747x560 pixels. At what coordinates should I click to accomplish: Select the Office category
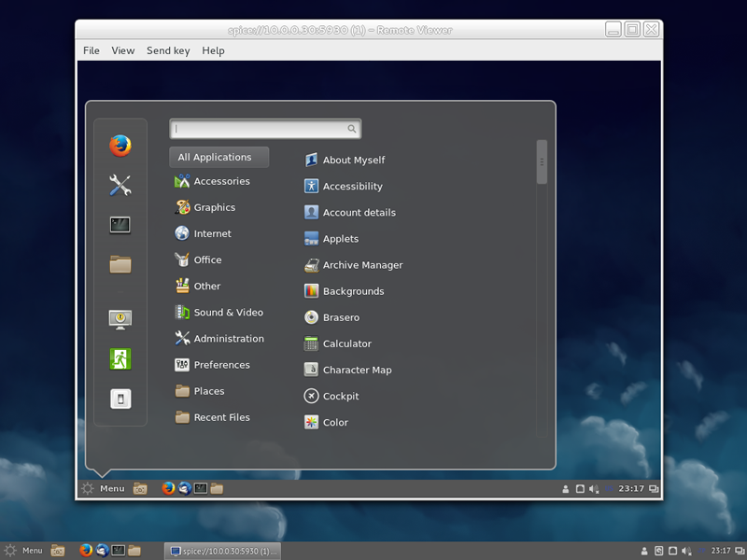[198, 259]
